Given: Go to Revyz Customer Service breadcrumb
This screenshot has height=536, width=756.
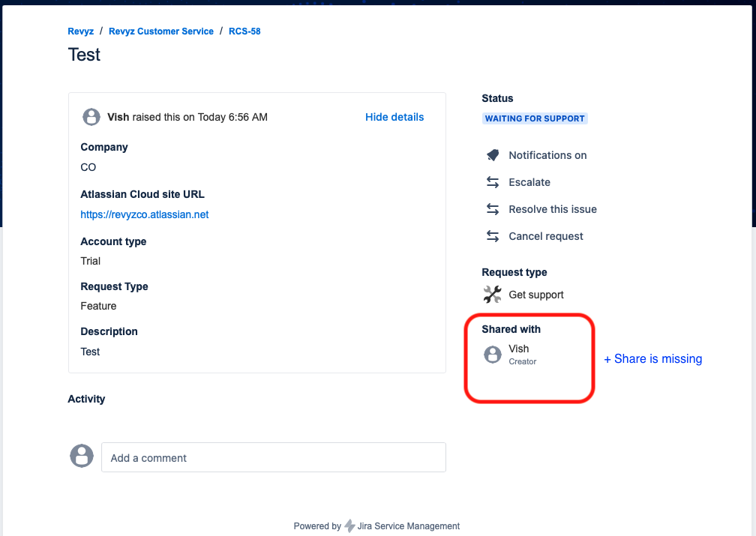Looking at the screenshot, I should pyautogui.click(x=161, y=31).
